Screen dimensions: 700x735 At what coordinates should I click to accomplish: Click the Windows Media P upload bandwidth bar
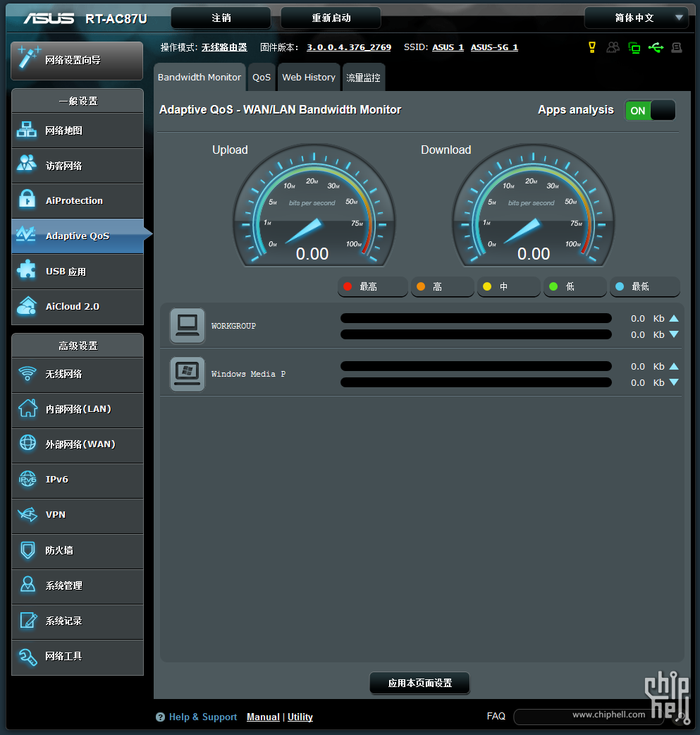coord(476,366)
